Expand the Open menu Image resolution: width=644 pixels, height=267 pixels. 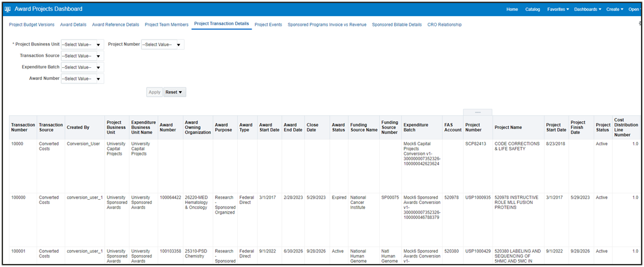634,9
